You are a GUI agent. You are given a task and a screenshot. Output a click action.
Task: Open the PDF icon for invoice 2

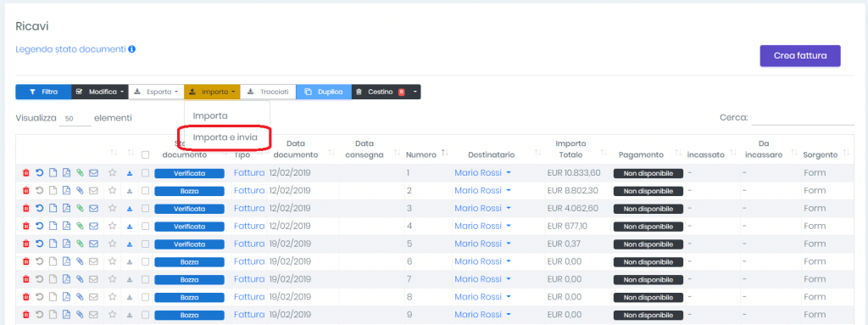pos(66,191)
